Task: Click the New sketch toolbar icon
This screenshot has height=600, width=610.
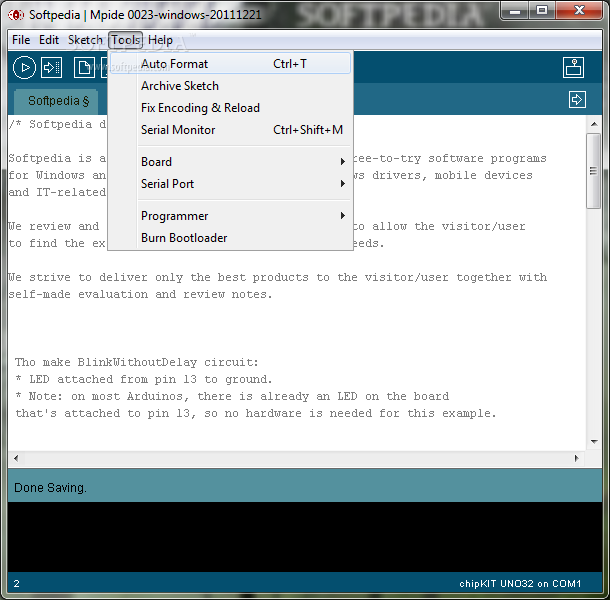Action: [84, 67]
